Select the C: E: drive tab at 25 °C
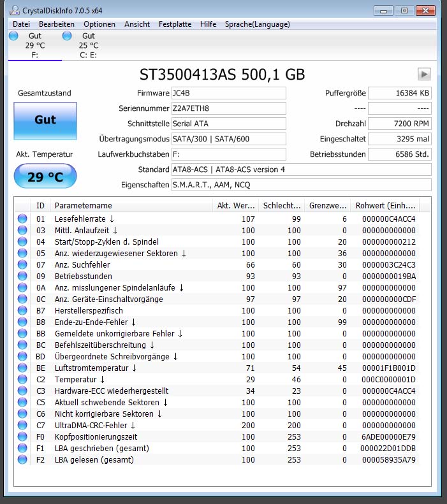 point(88,45)
